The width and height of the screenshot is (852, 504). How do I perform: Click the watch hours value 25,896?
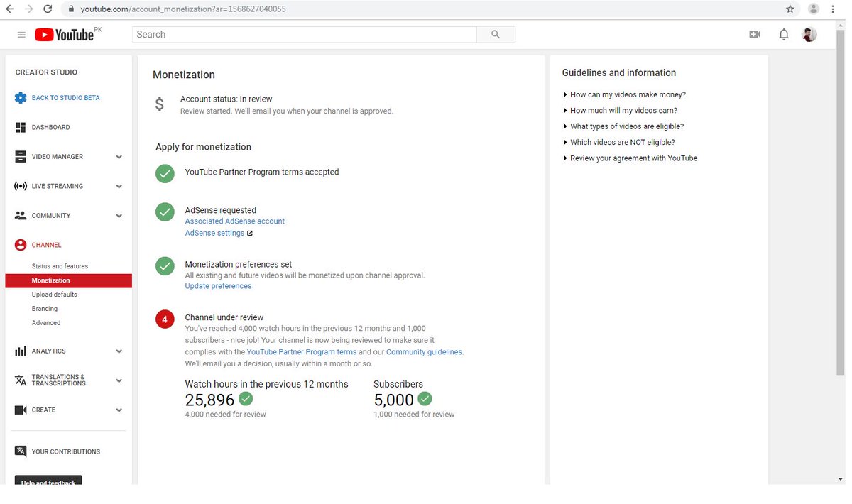point(209,400)
